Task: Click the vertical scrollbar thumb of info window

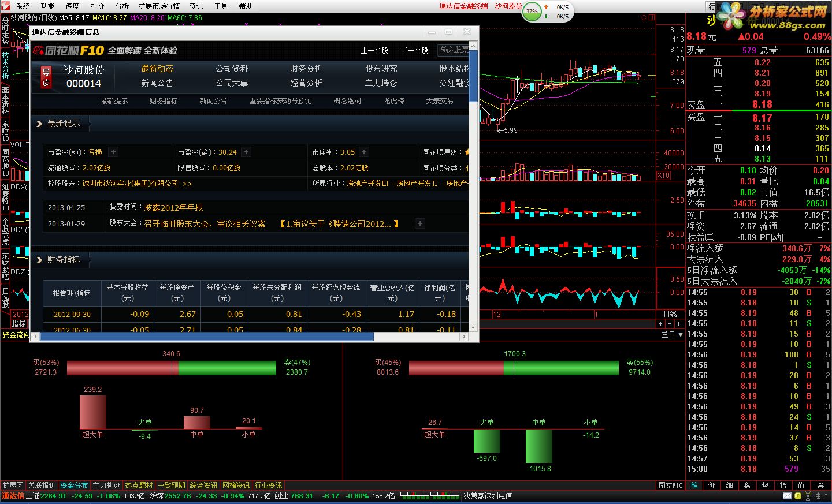Action: [x=473, y=76]
